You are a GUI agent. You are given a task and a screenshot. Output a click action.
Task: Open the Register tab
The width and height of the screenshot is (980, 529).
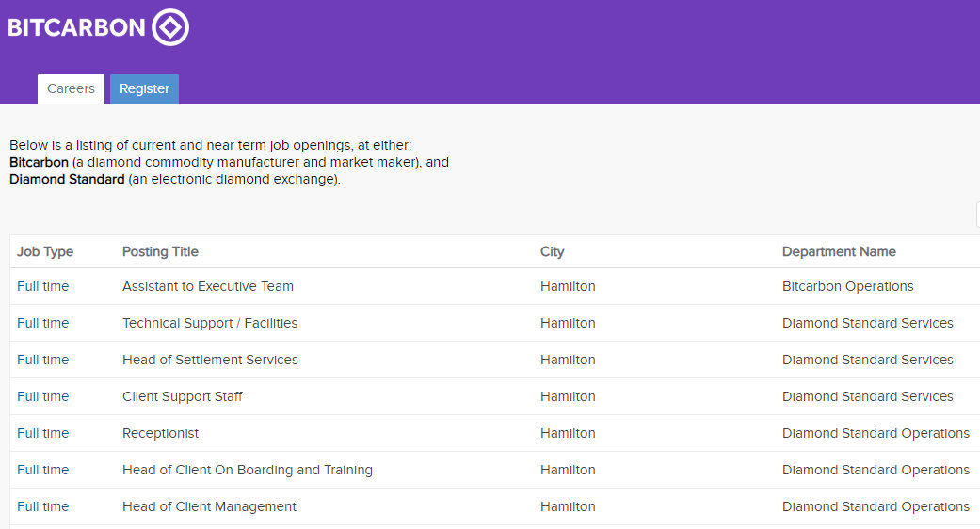click(144, 89)
